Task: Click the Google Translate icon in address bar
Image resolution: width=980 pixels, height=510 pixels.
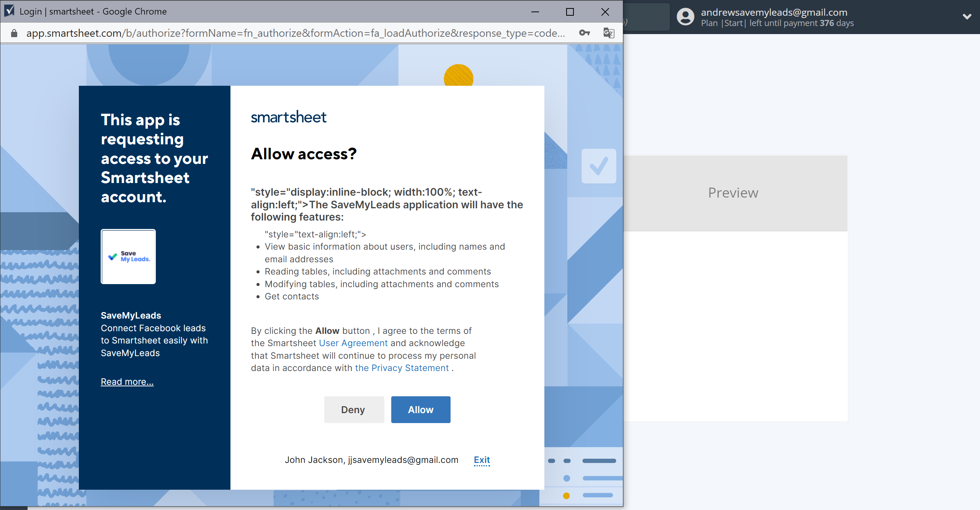Action: (609, 33)
